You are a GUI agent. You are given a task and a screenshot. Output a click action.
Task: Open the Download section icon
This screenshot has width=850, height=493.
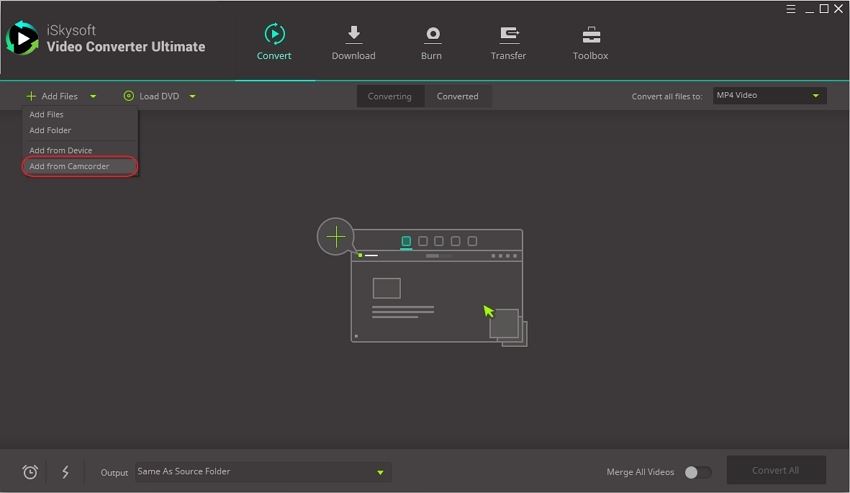(353, 35)
